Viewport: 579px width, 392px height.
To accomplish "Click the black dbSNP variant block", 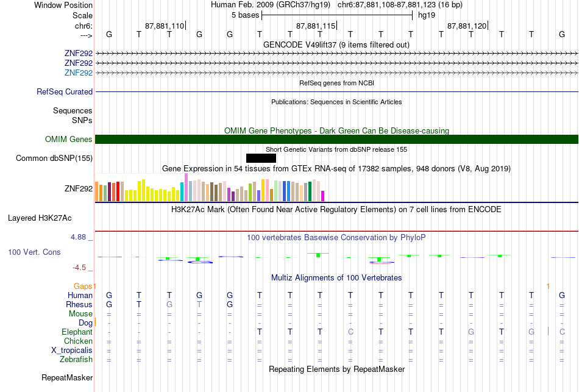I will coord(261,158).
